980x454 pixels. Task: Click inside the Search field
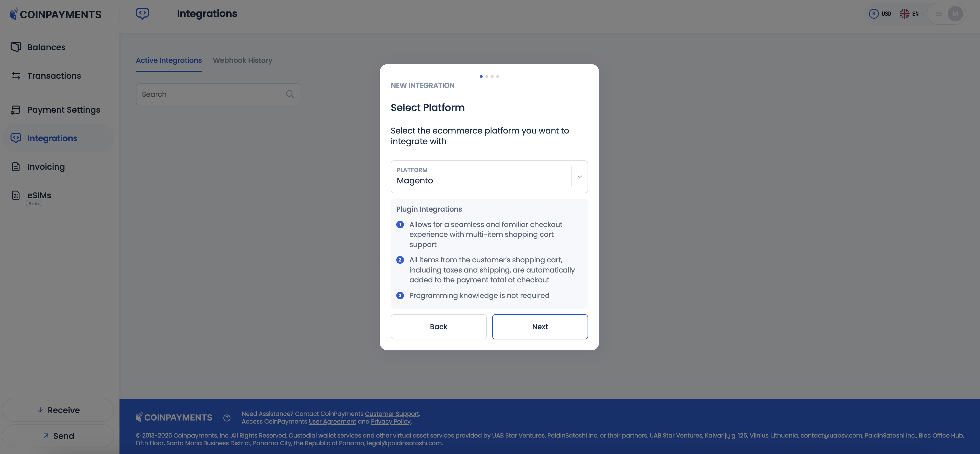point(209,94)
